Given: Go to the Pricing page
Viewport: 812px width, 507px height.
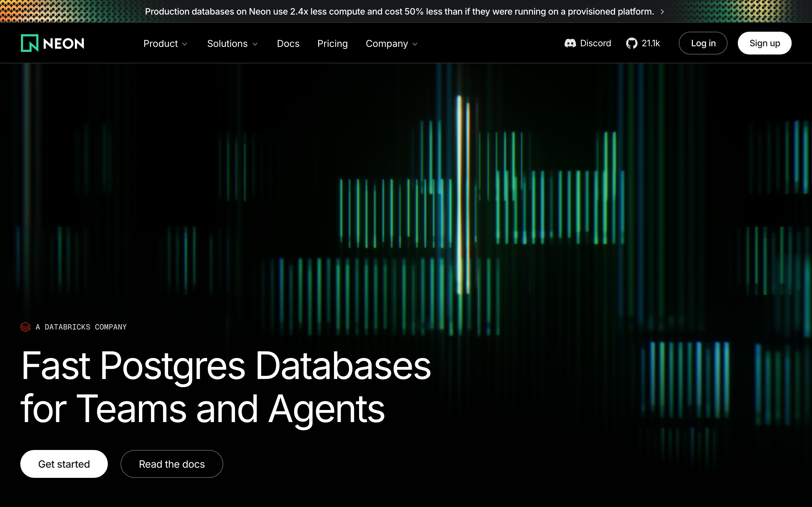Looking at the screenshot, I should (x=332, y=44).
